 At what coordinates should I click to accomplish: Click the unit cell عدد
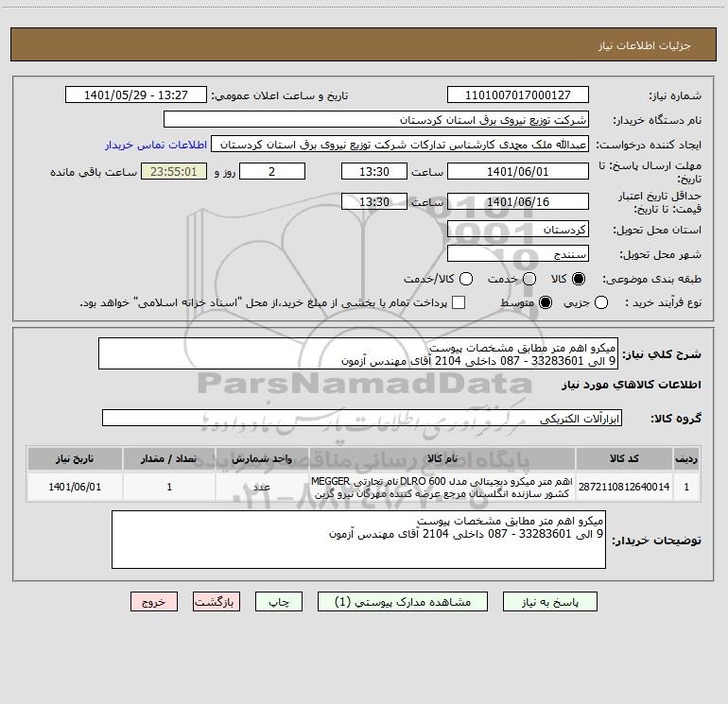(x=262, y=487)
